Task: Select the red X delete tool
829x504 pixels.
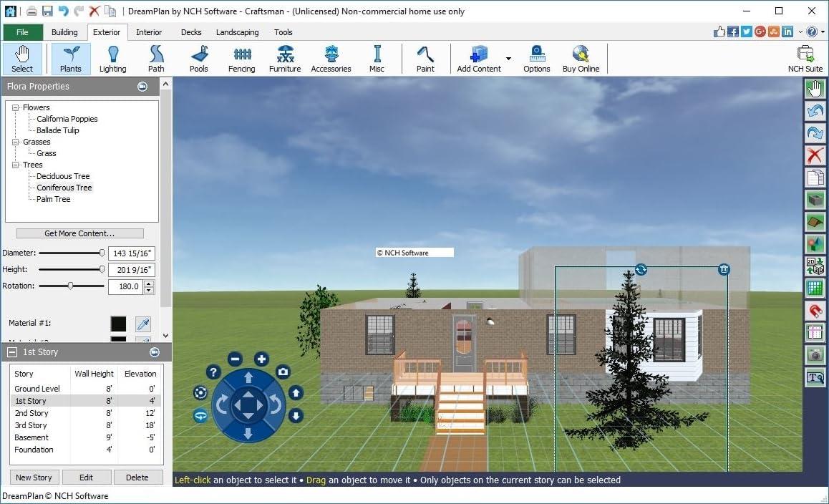Action: coord(815,155)
